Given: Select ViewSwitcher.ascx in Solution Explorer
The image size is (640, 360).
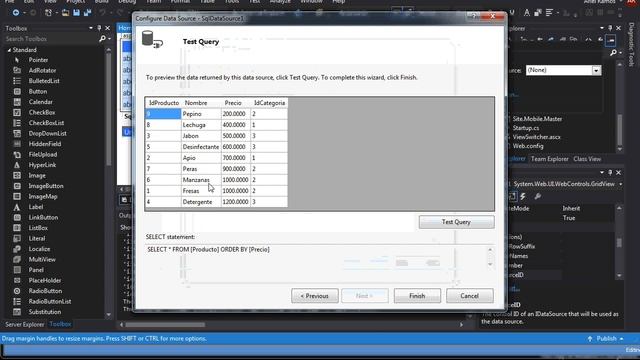Looking at the screenshot, I should [x=537, y=137].
